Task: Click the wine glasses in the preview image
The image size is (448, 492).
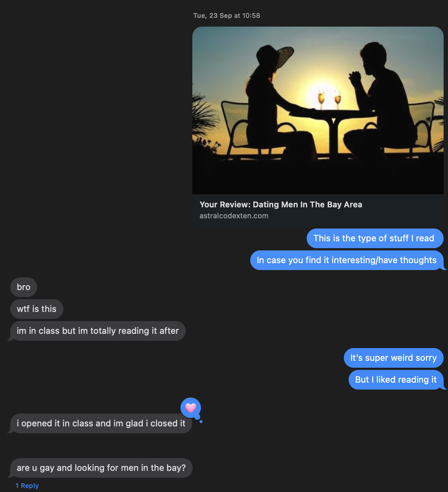Action: 329,99
